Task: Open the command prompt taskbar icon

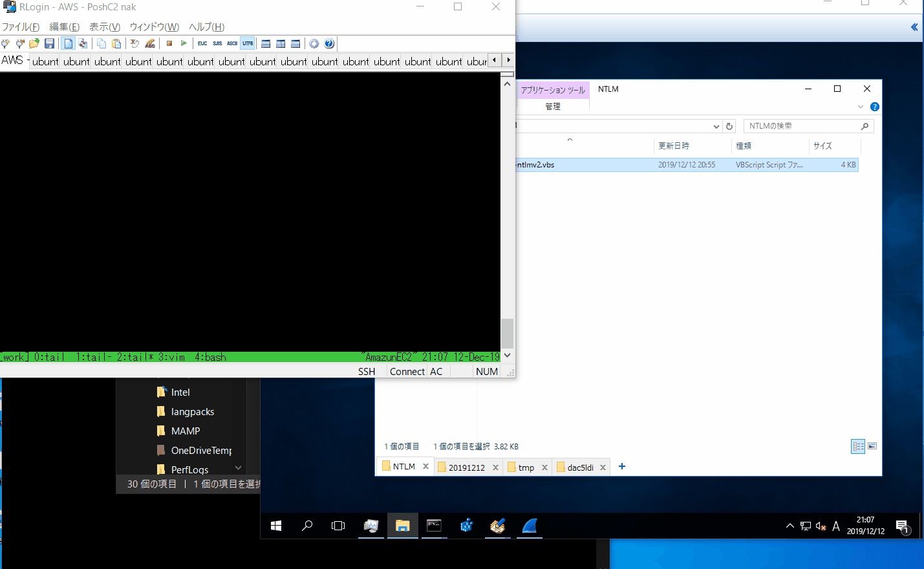Action: click(x=434, y=526)
